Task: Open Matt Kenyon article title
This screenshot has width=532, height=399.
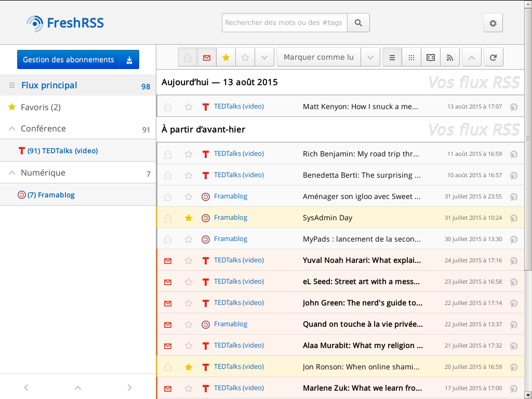Action: tap(361, 107)
